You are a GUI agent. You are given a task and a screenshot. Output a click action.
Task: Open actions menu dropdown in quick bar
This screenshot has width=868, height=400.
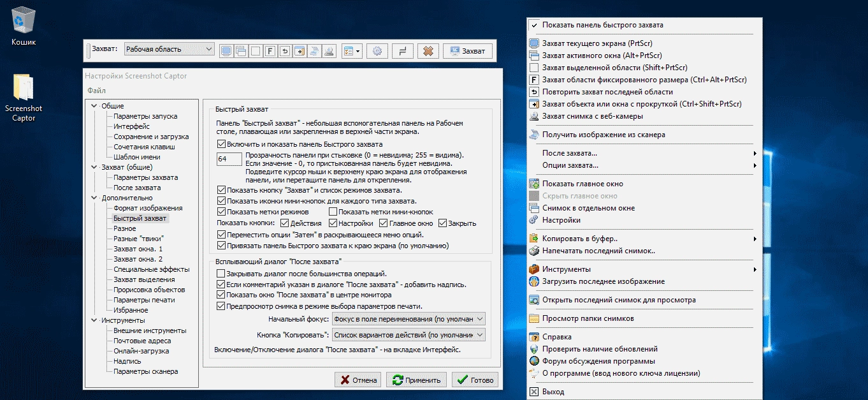tap(351, 51)
